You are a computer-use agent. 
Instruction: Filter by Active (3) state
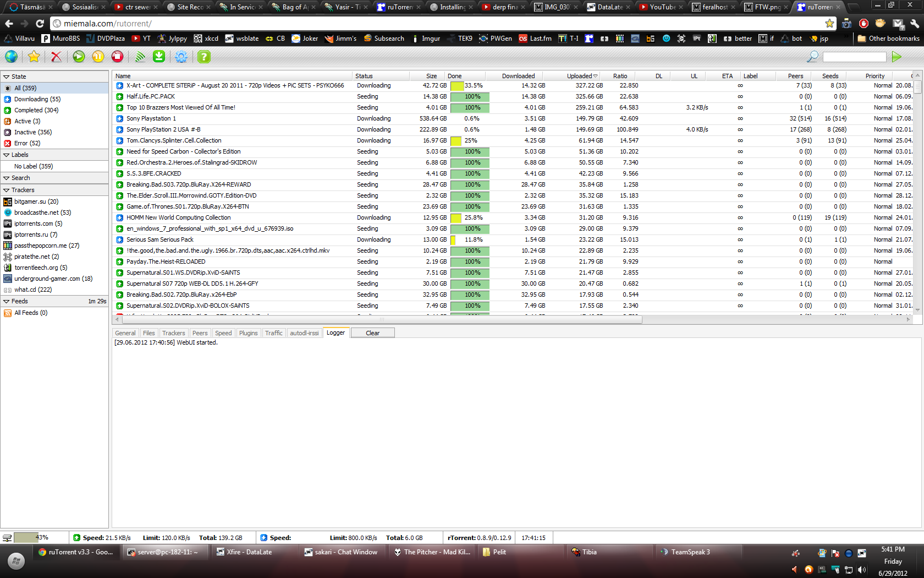54,121
